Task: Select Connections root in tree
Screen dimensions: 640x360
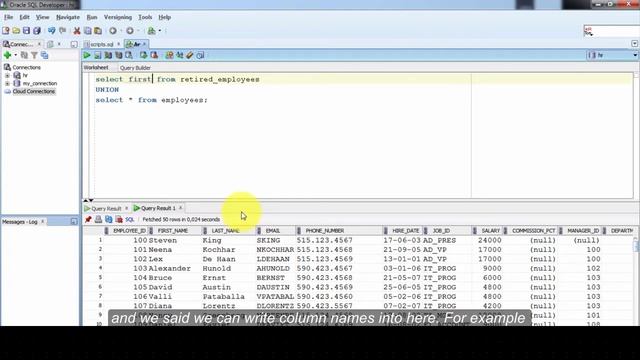Action: pos(26,67)
